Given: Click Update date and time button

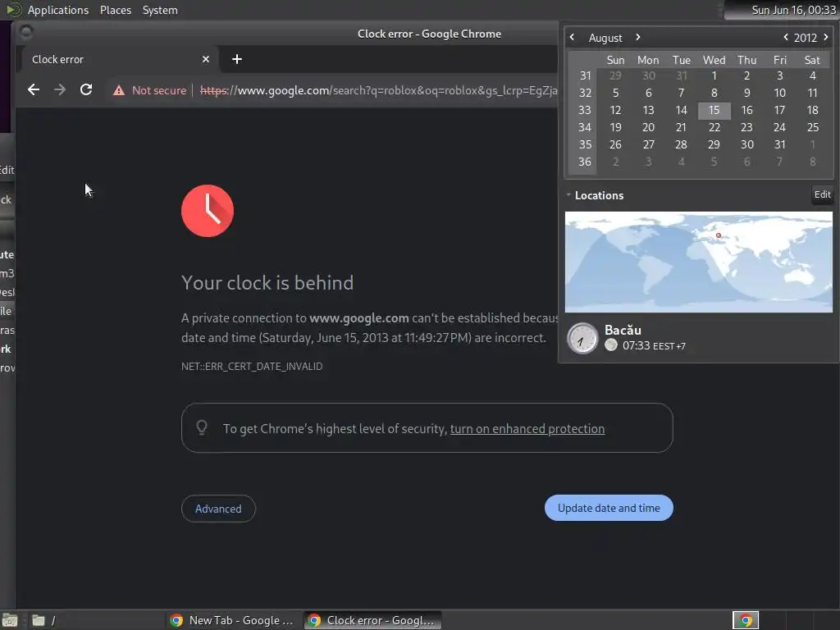Looking at the screenshot, I should 609,508.
